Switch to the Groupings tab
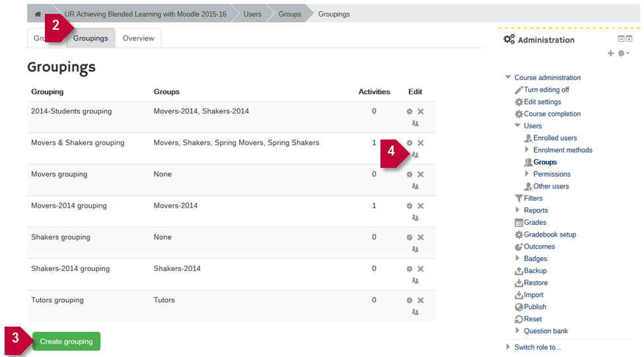 click(90, 38)
